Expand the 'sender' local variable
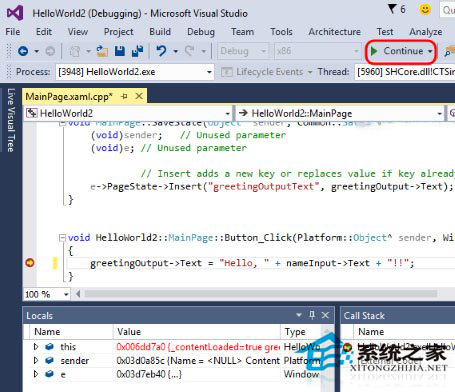Image resolution: width=455 pixels, height=392 pixels. [36, 360]
